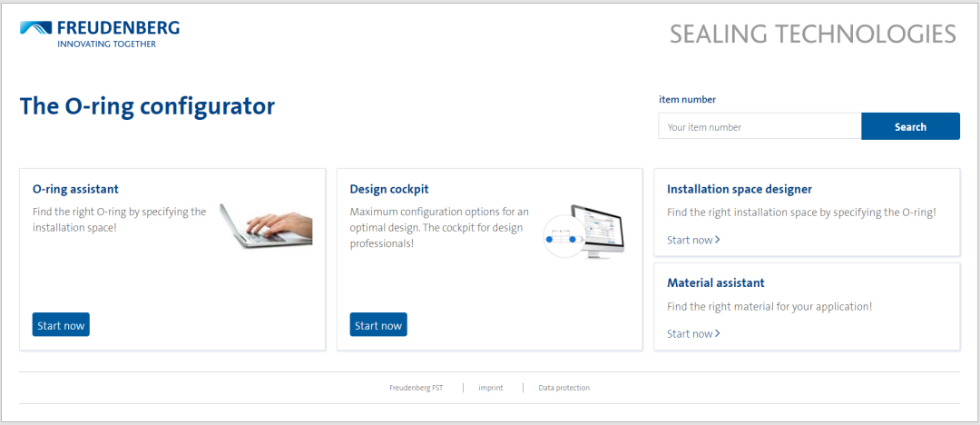Click the laptop image in O-ring assistant
The image size is (980, 425).
click(266, 223)
